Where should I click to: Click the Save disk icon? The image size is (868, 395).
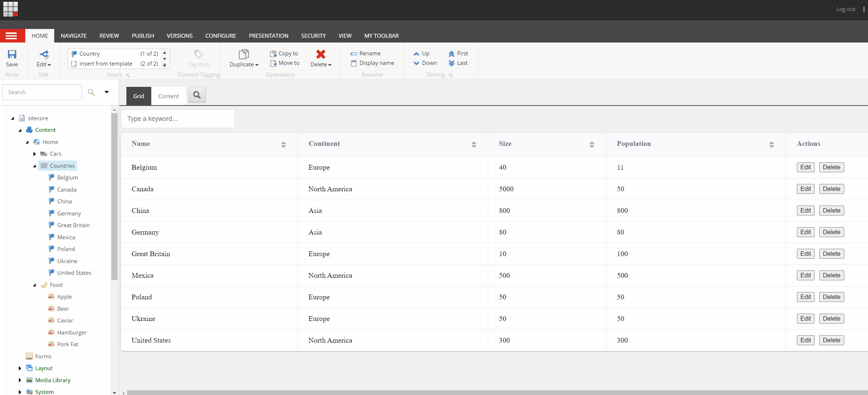[x=12, y=55]
